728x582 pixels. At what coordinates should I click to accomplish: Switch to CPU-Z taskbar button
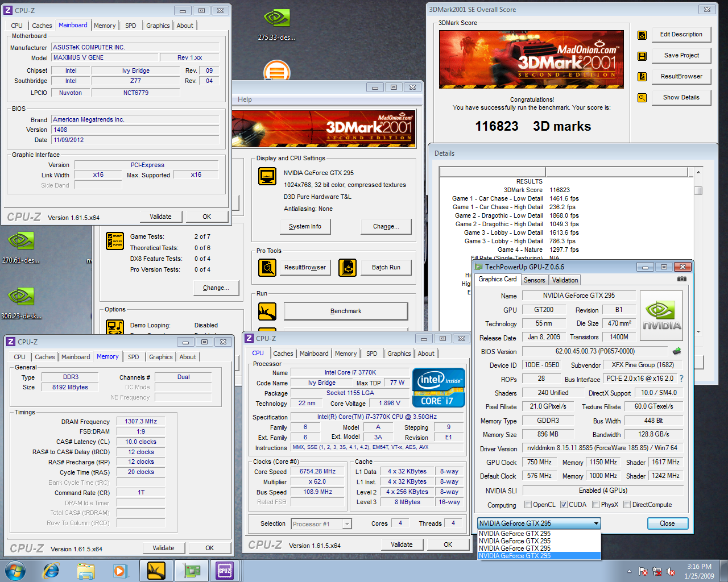(x=225, y=571)
